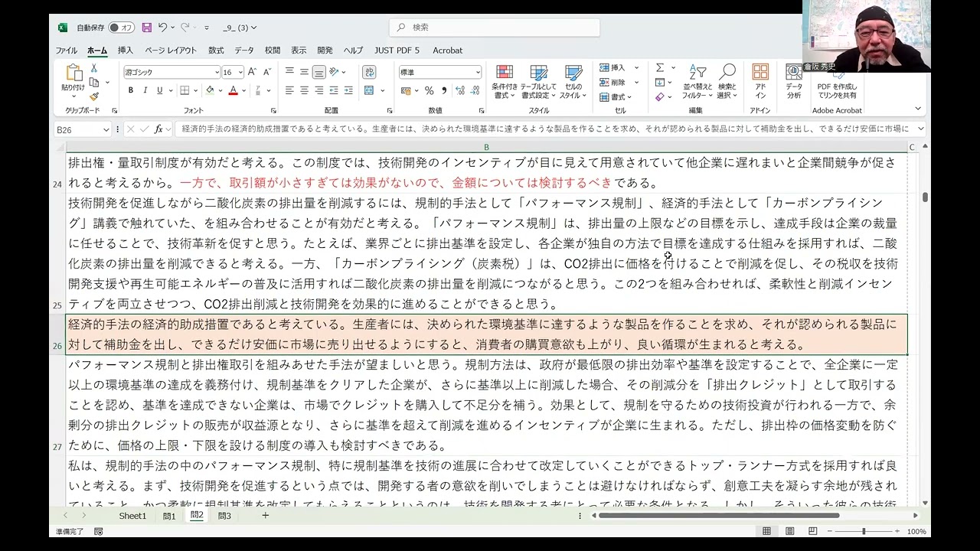Image resolution: width=980 pixels, height=551 pixels.
Task: Click the Top Align icon
Action: point(289,71)
